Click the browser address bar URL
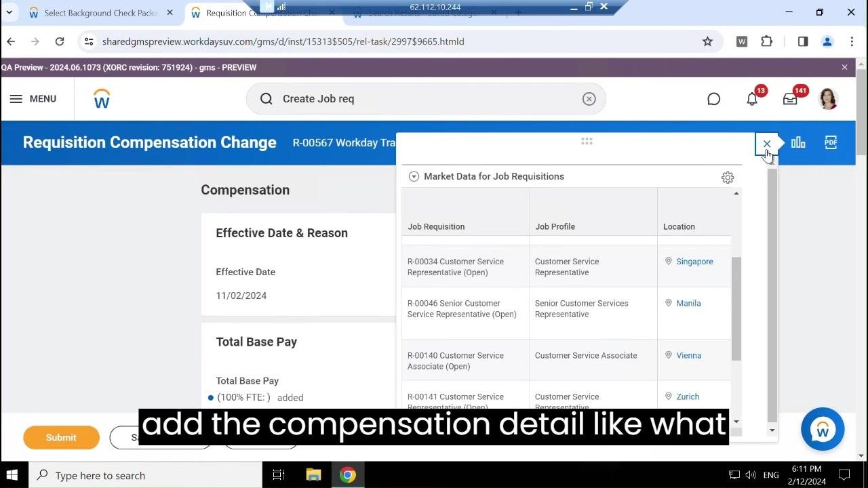This screenshot has height=488, width=868. (x=283, y=41)
